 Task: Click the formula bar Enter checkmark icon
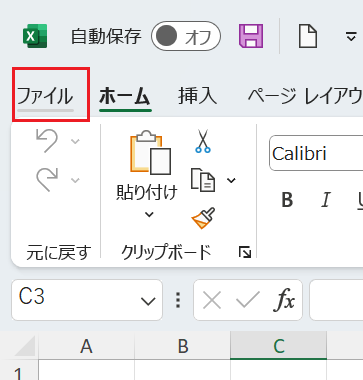click(x=248, y=300)
